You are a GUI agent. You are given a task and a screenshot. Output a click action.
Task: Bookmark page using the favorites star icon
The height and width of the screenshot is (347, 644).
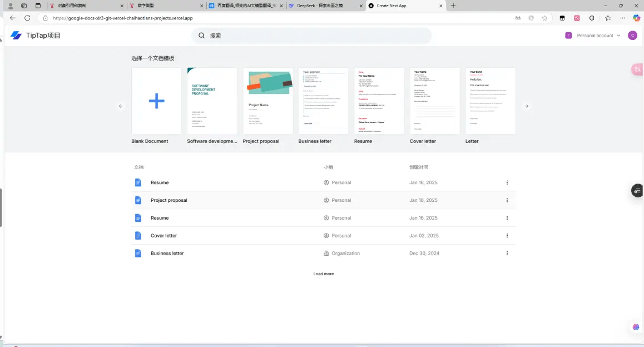(x=544, y=18)
